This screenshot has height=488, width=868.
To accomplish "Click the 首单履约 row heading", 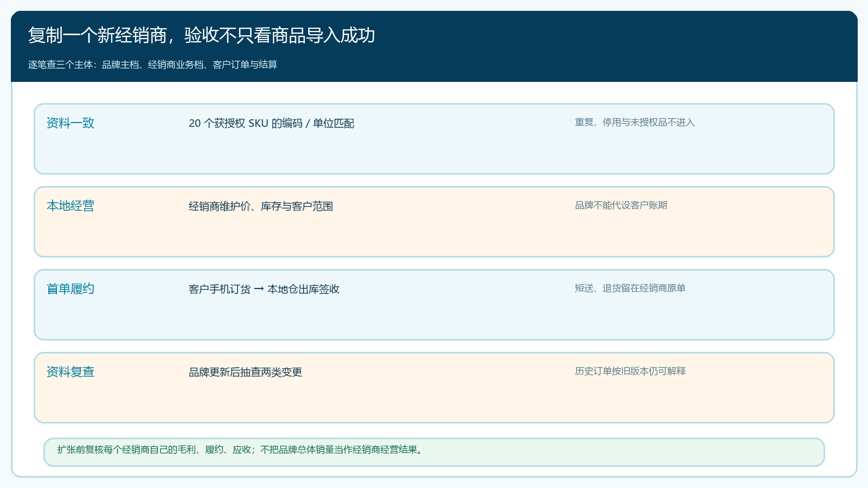I will [x=70, y=289].
